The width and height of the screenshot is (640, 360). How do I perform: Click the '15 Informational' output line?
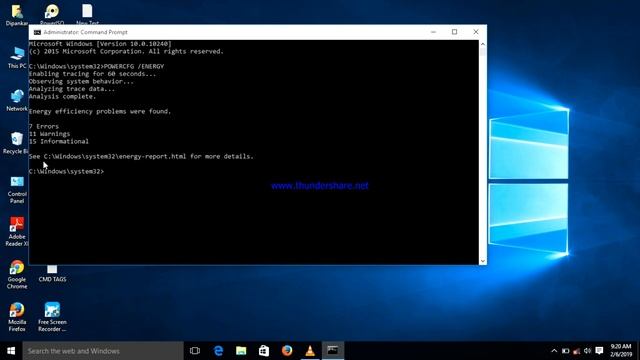pos(59,141)
